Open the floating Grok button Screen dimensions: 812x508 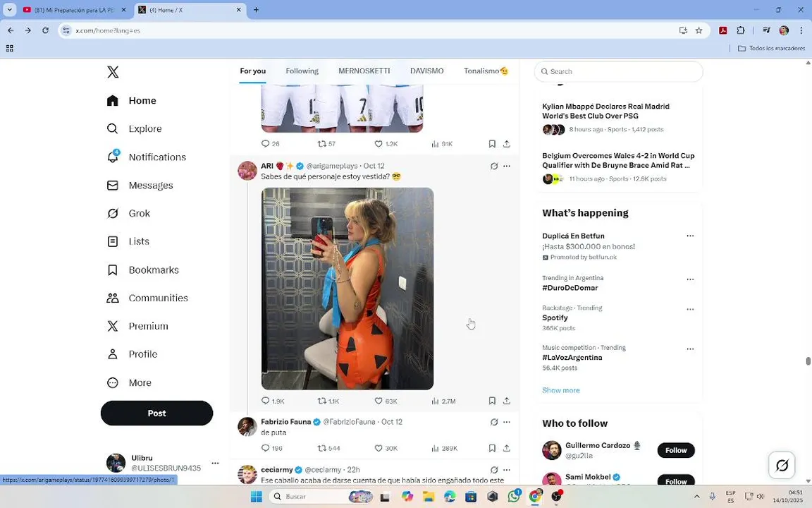point(782,465)
